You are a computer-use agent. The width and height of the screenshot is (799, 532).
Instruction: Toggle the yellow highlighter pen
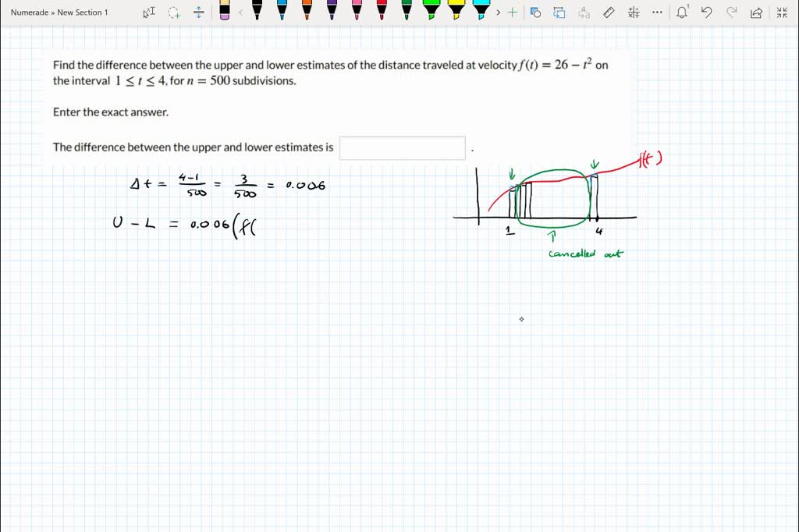click(456, 12)
